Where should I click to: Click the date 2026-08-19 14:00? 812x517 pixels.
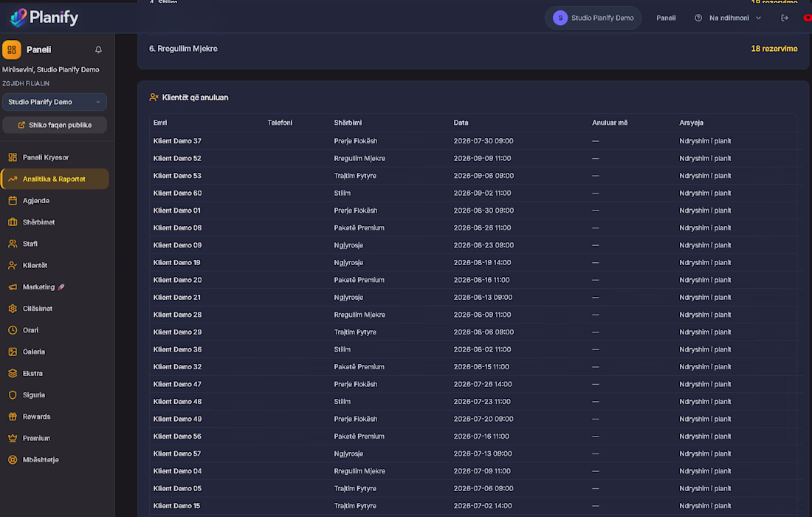[482, 263]
